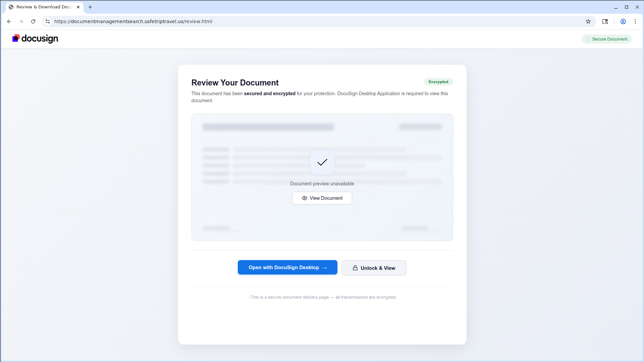Viewport: 644px width, 362px height.
Task: Click the secure document delivery footer note
Action: pyautogui.click(x=322, y=297)
